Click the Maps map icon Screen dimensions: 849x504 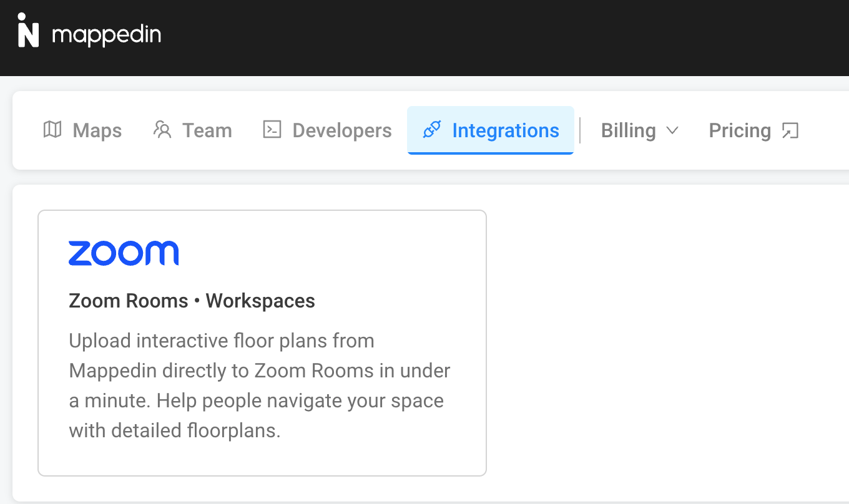52,130
